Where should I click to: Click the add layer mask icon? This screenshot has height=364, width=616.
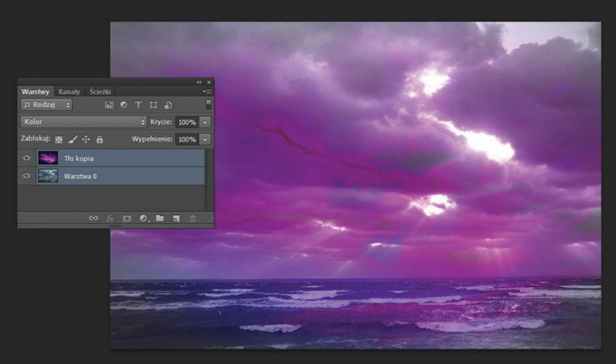(x=126, y=218)
